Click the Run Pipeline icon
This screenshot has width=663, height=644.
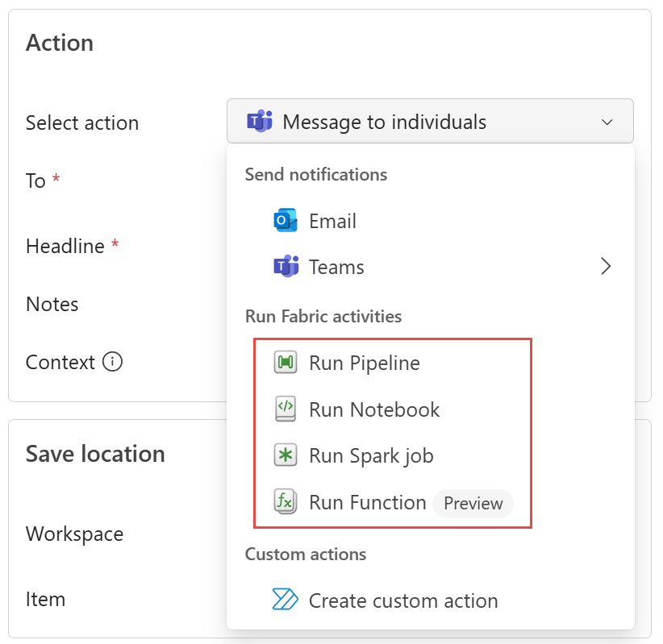pyautogui.click(x=286, y=364)
